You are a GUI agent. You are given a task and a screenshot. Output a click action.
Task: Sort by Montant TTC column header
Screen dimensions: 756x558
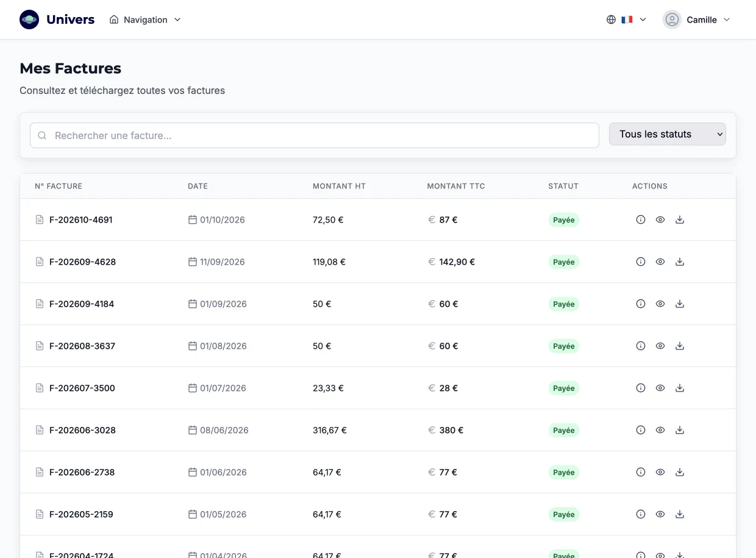point(456,186)
